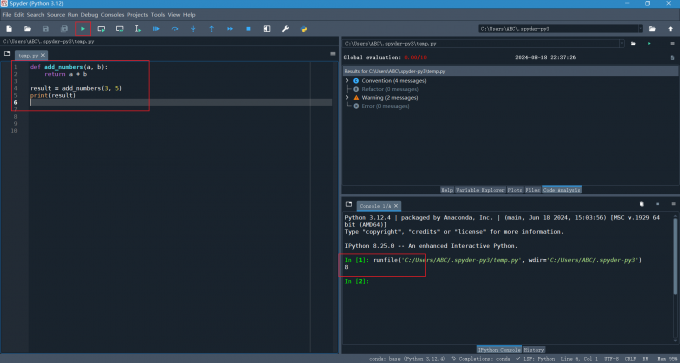The width and height of the screenshot is (680, 363).
Task: Open the working directory path dropdown
Action: coord(641,29)
